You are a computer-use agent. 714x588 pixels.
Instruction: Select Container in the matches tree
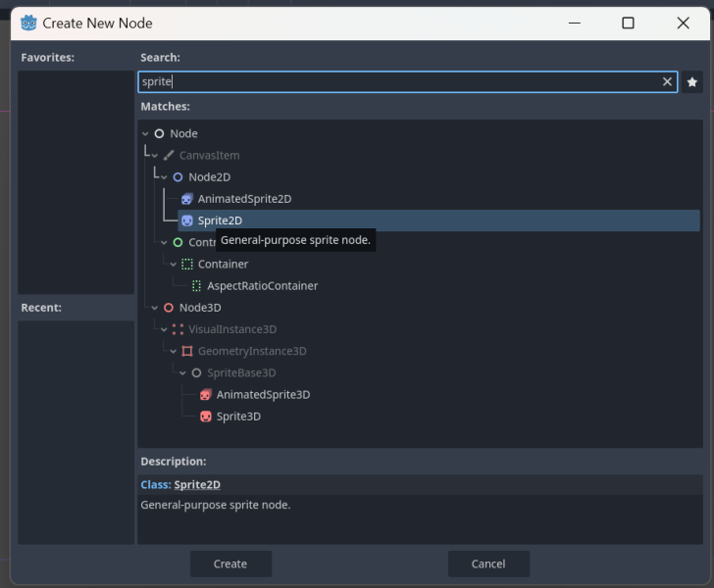(x=224, y=265)
